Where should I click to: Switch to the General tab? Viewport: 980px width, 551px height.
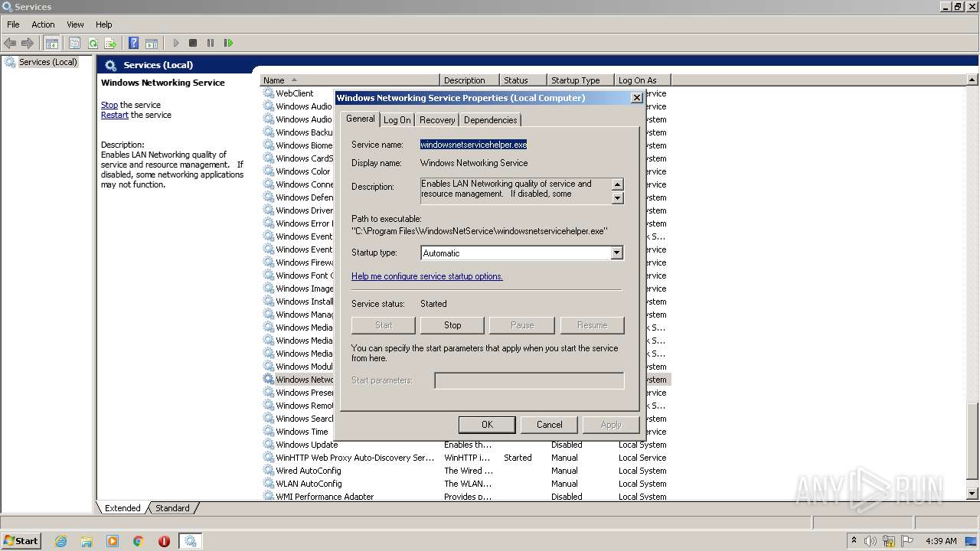point(360,119)
